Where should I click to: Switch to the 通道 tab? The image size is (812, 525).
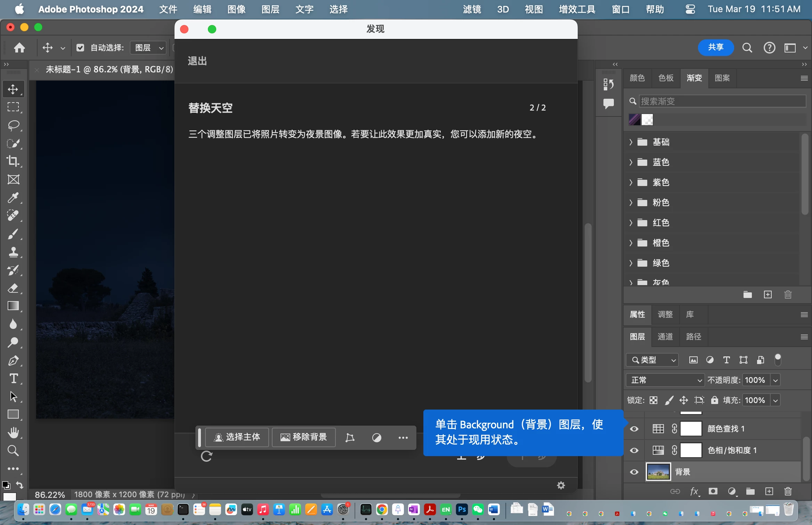[x=665, y=337]
